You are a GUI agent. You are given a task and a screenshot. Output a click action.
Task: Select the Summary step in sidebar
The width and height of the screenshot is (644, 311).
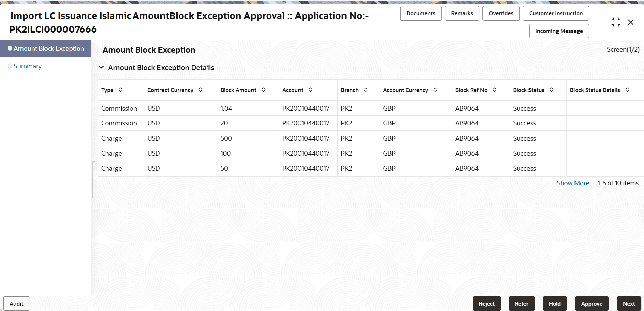click(27, 66)
